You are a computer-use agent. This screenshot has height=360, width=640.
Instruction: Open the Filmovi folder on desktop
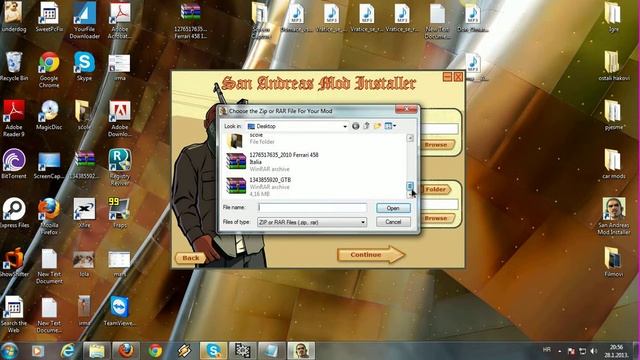tap(613, 262)
